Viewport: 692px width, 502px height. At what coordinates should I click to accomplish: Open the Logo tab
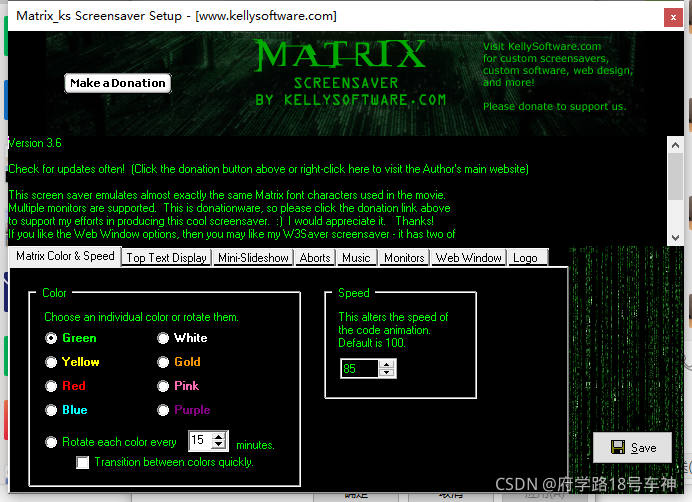[526, 258]
